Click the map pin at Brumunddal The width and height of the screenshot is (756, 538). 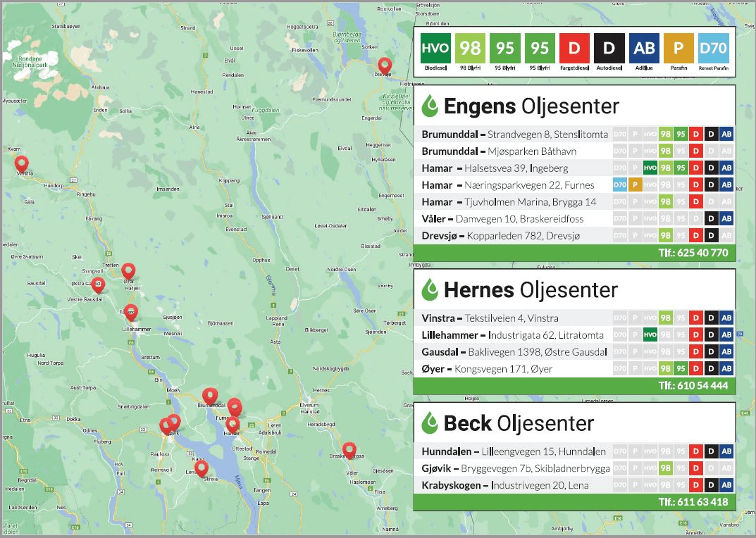click(x=210, y=396)
